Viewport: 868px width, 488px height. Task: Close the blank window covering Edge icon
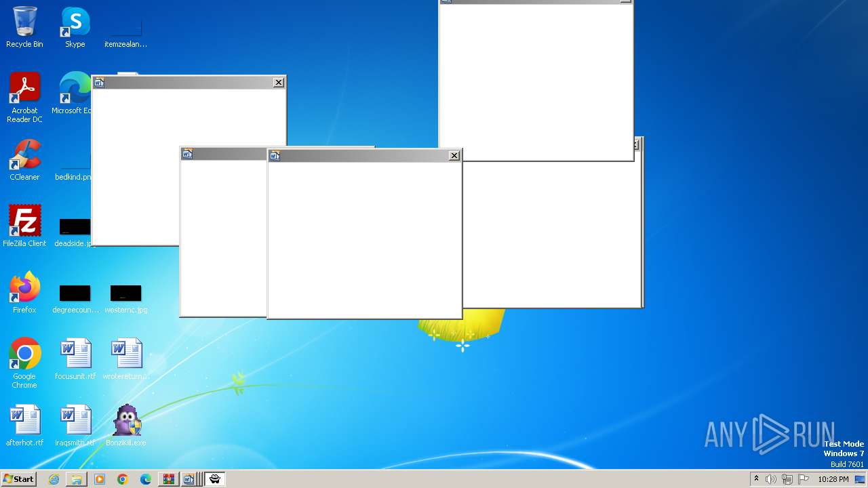point(279,82)
